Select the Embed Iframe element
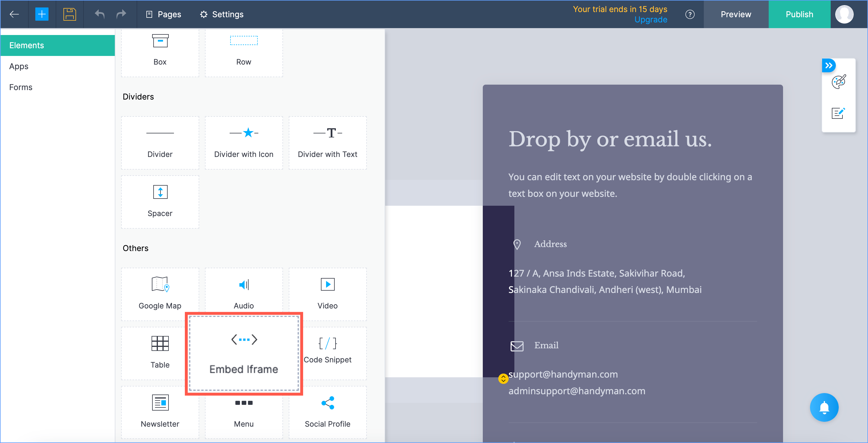 coord(244,353)
